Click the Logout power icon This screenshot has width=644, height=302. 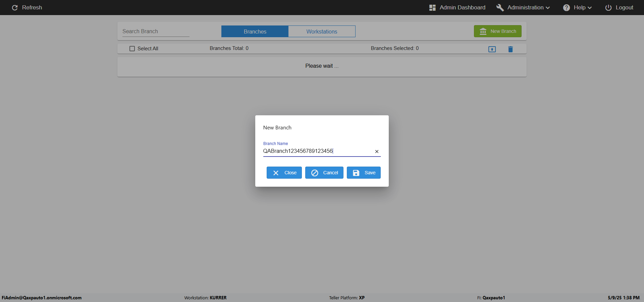coord(608,7)
